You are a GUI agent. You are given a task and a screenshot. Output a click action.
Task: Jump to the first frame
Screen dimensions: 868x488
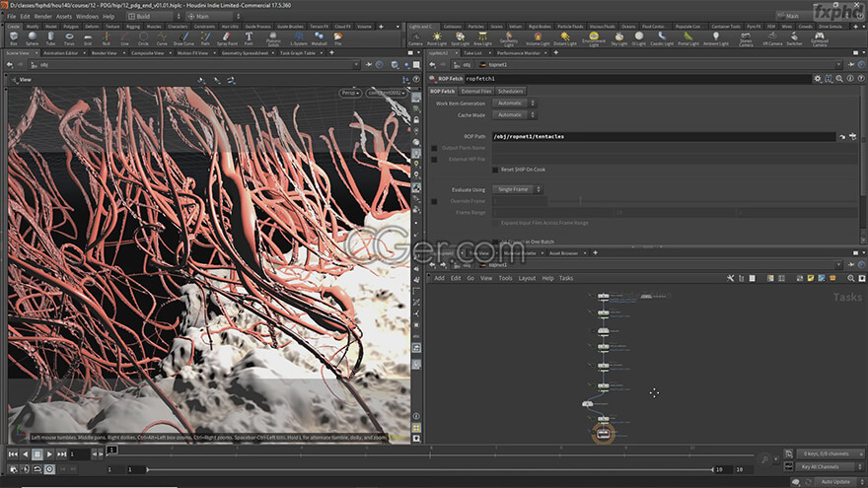13,454
